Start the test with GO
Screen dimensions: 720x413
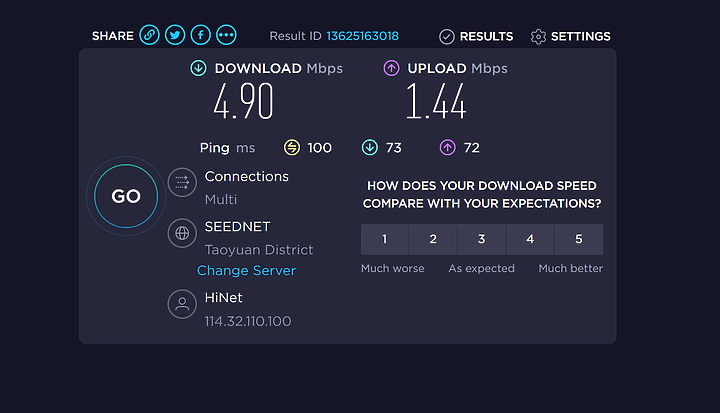point(126,196)
